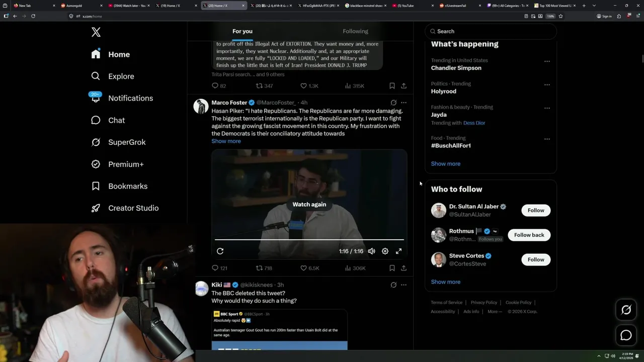
Task: Repost Marco Foster post with 718 reposts
Action: 264,268
